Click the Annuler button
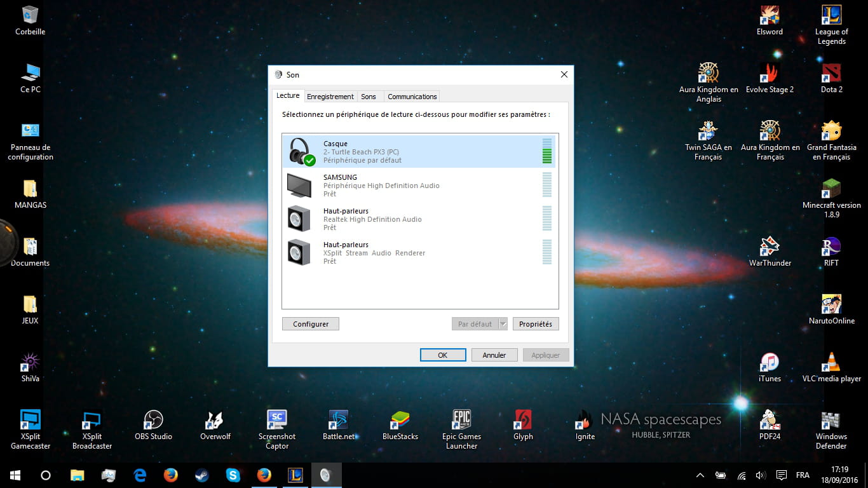The height and width of the screenshot is (488, 868). click(x=494, y=355)
